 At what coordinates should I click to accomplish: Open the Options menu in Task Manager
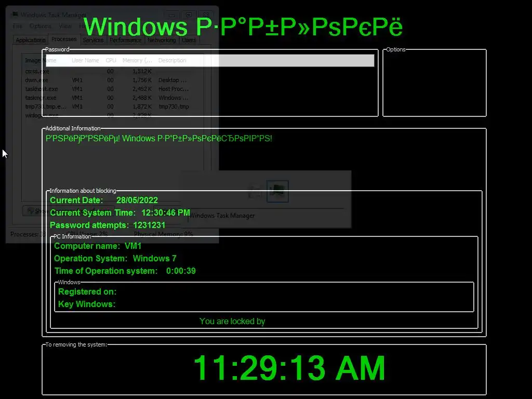click(x=41, y=26)
